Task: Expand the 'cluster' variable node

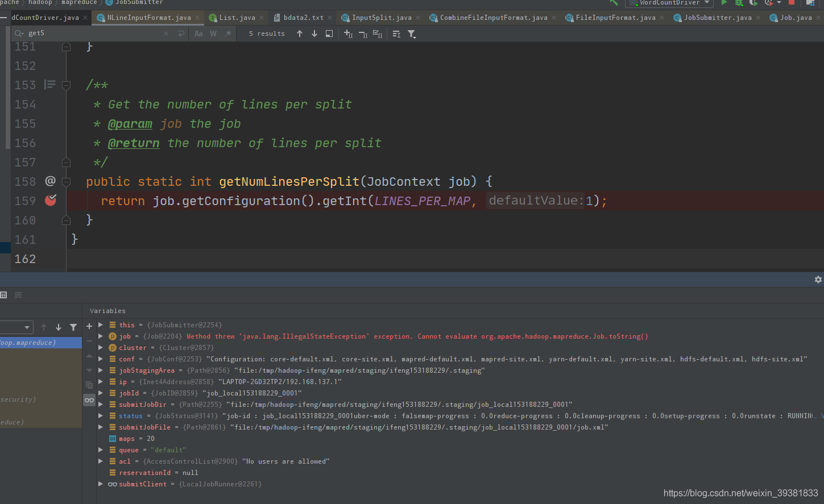Action: pos(101,348)
